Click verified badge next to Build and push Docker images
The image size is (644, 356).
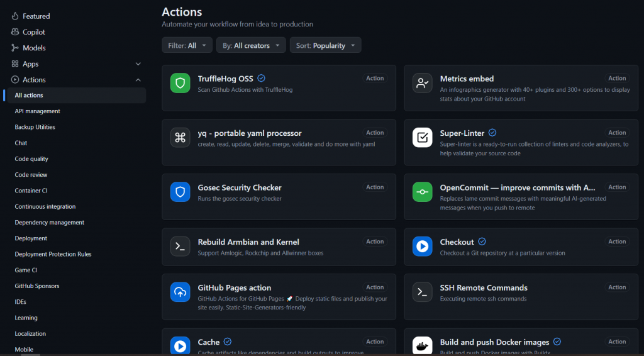(x=557, y=342)
